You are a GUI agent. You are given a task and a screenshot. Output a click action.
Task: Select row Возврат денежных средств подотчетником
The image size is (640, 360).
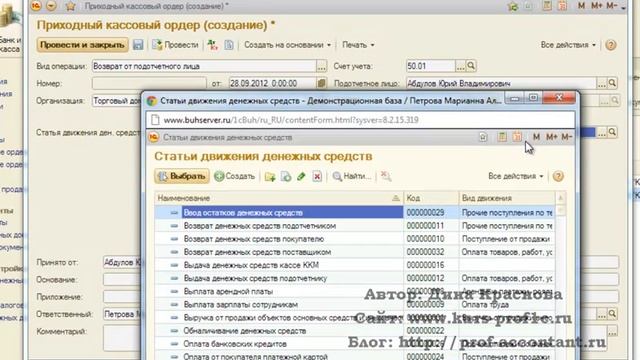click(x=355, y=226)
